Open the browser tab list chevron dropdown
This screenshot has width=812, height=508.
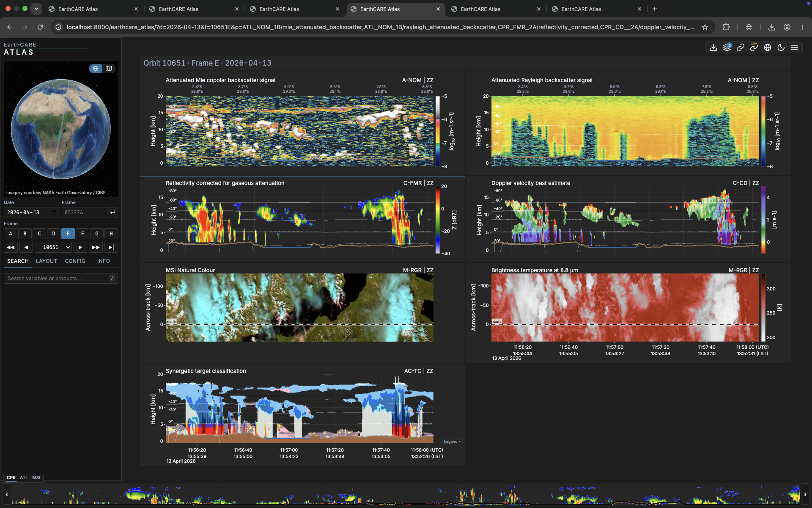click(x=36, y=8)
